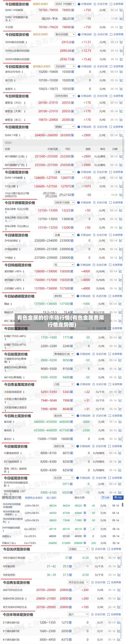The height and width of the screenshot is (644, 126).
Task: Click info icon beside 黑钨精矿≥65%
Action: (x=23, y=272)
